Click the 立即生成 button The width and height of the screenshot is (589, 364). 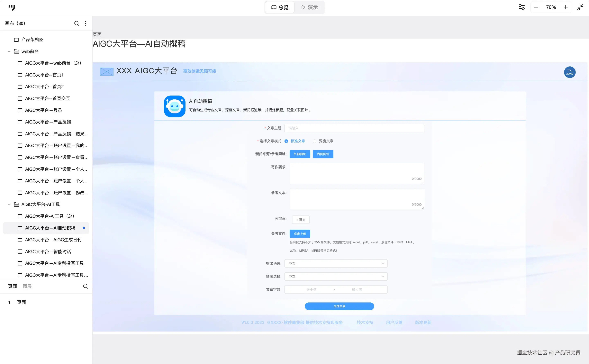339,306
